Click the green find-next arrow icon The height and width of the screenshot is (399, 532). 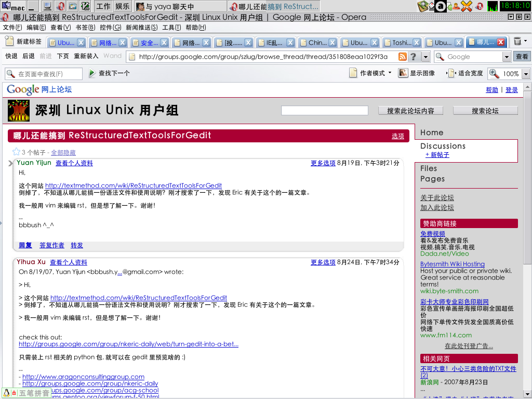click(92, 73)
